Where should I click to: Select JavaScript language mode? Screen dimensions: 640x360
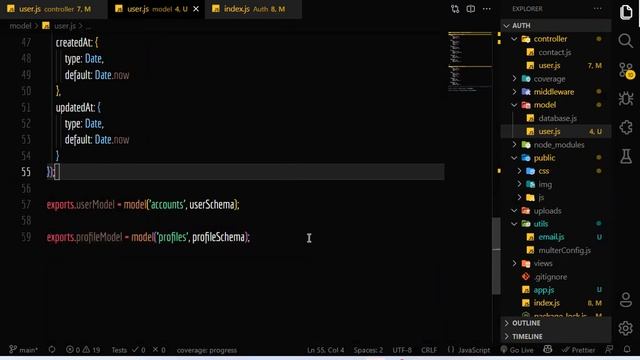click(x=469, y=350)
